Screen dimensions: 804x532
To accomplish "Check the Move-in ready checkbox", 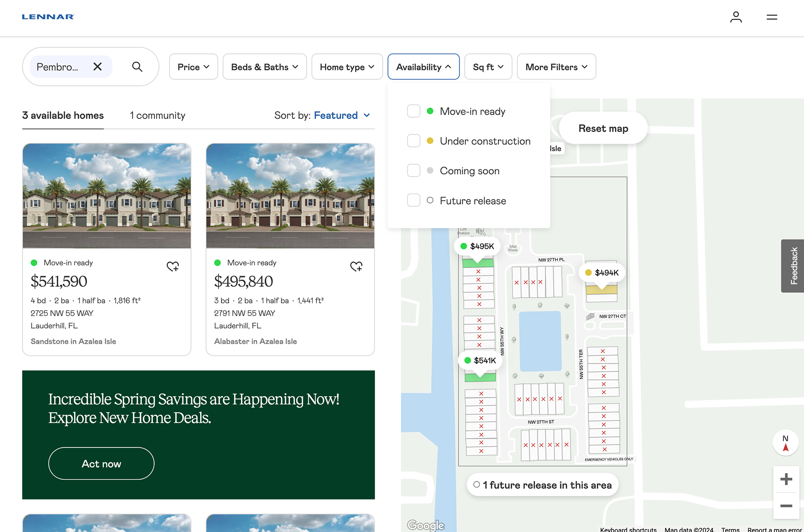I will [x=414, y=111].
